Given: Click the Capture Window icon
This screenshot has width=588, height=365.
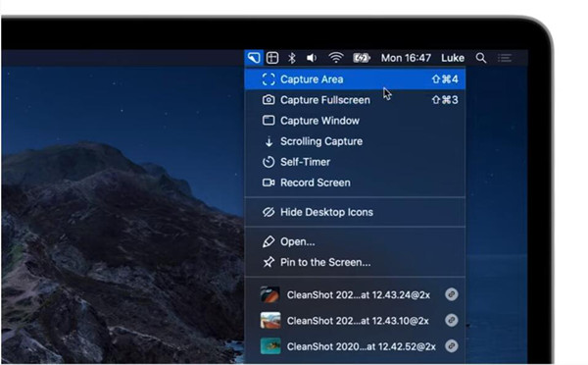Looking at the screenshot, I should tap(269, 121).
